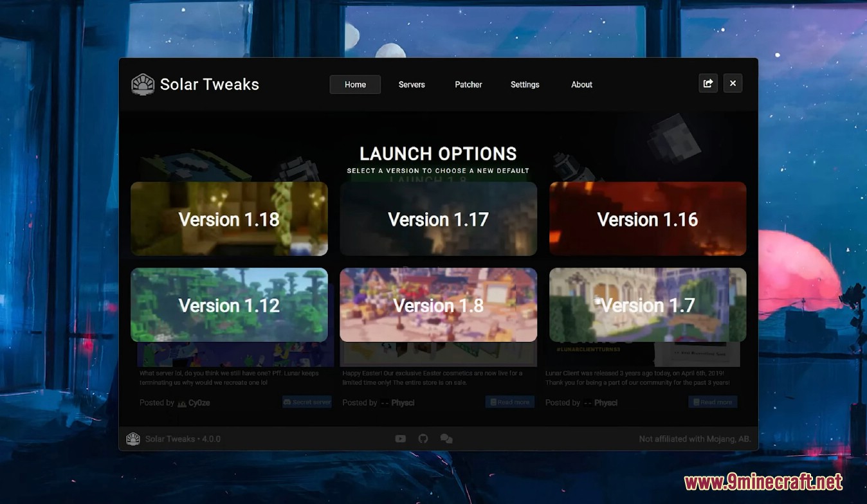Open the YouTube icon in footer
The image size is (867, 504).
point(400,438)
